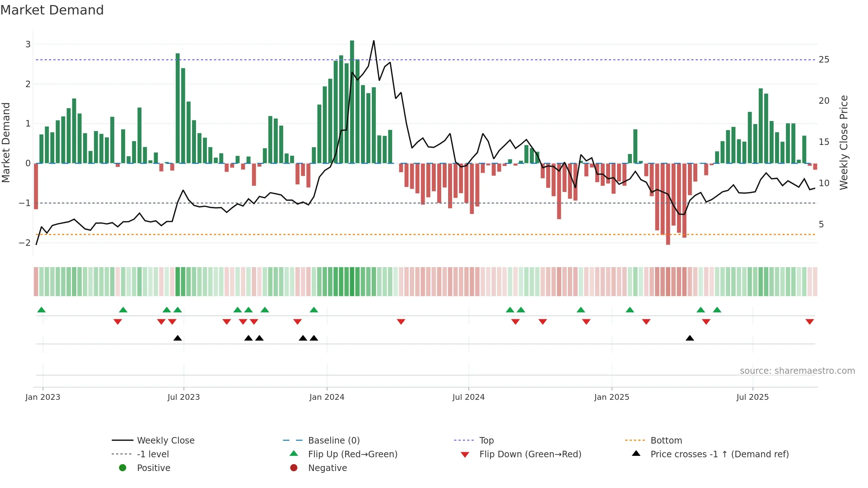The width and height of the screenshot is (868, 488).
Task: Click the solid black Weekly Close line sample
Action: point(123,440)
